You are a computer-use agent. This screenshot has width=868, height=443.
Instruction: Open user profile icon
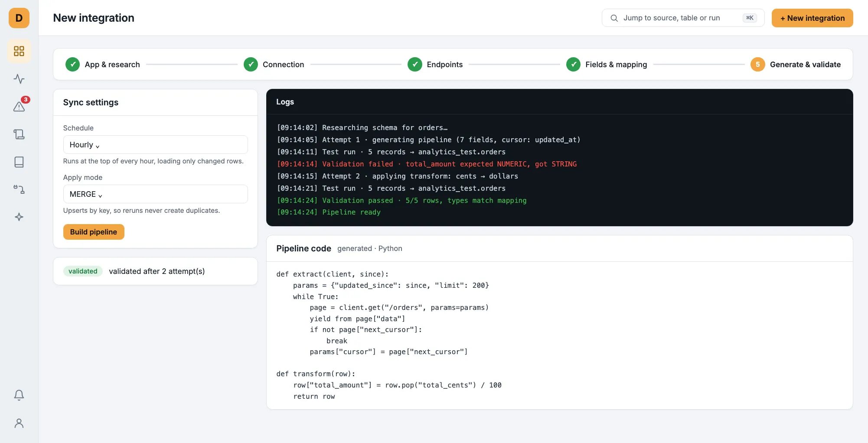coord(19,423)
